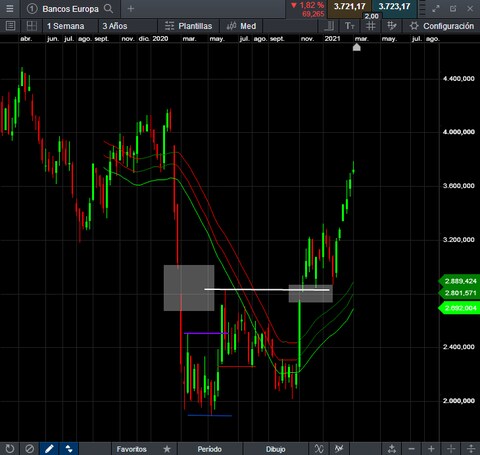Click the detach chart window icon
The width and height of the screenshot is (480, 455).
(x=453, y=9)
